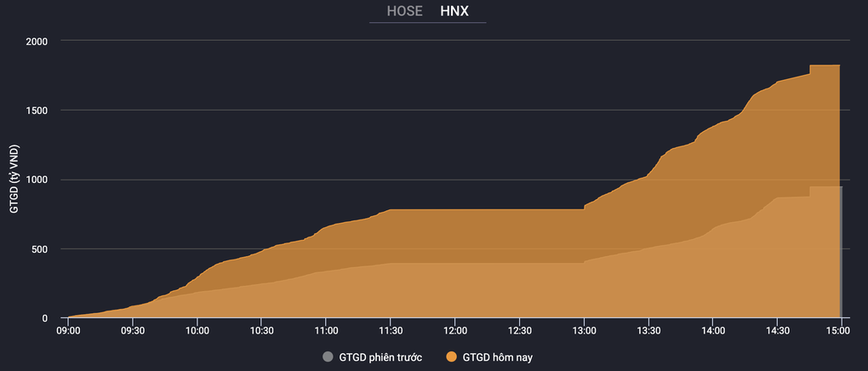Click the 11:30 time axis label
The image size is (868, 371).
(x=391, y=332)
